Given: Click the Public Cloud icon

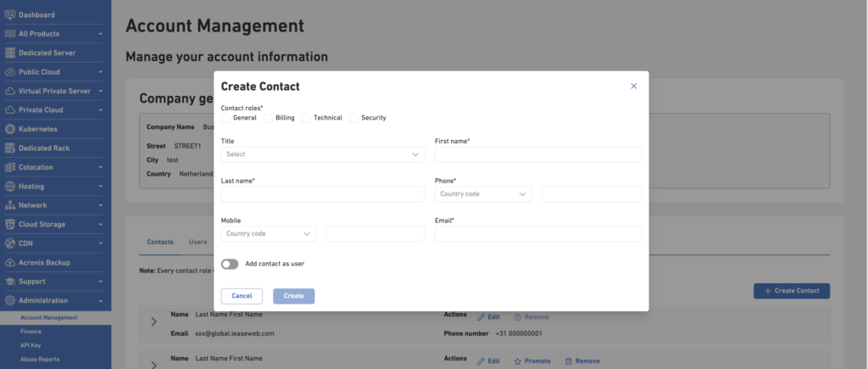Looking at the screenshot, I should 9,72.
